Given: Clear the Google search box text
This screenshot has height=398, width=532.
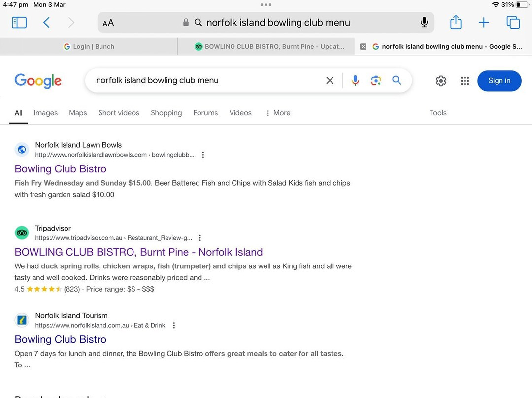Looking at the screenshot, I should click(x=330, y=80).
